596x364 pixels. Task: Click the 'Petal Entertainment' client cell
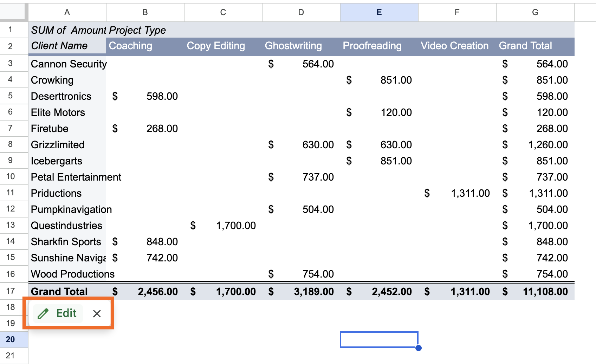(x=67, y=177)
